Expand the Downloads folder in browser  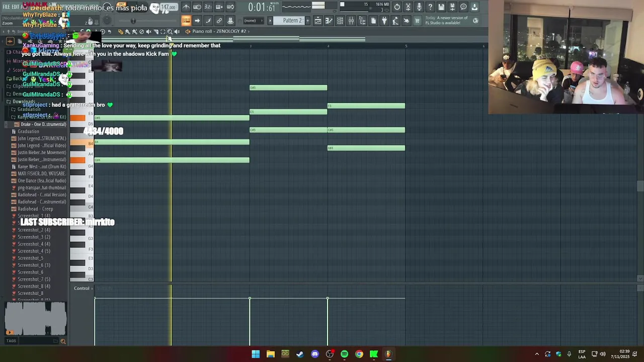point(24,102)
